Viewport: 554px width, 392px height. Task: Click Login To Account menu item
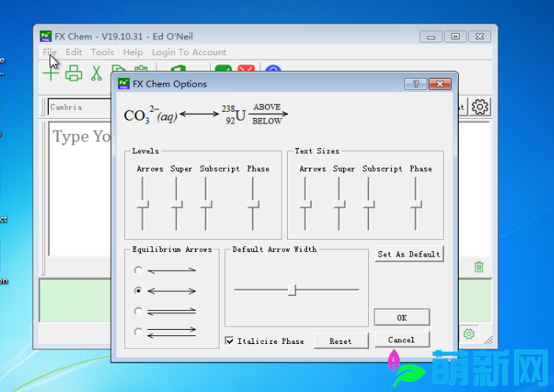coord(189,52)
